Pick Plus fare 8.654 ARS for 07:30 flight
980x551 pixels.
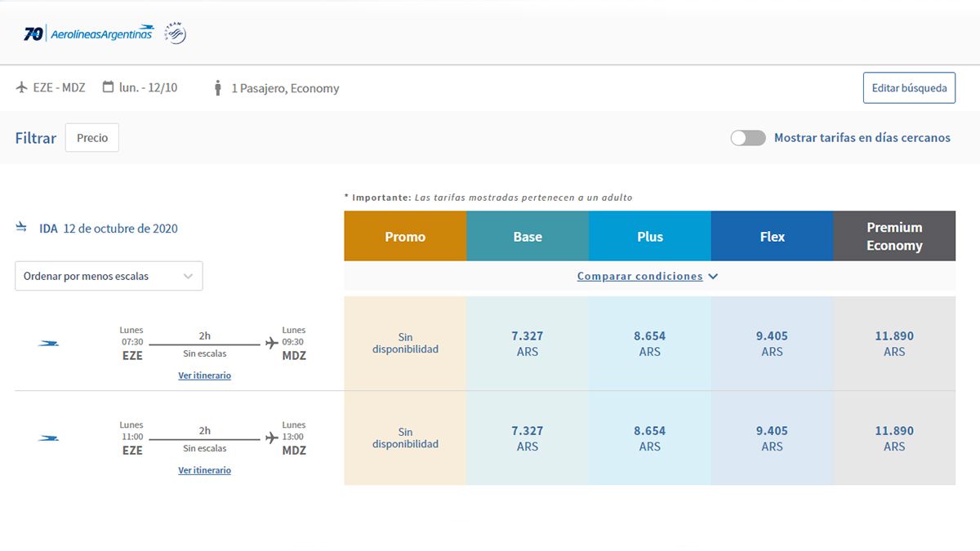649,344
